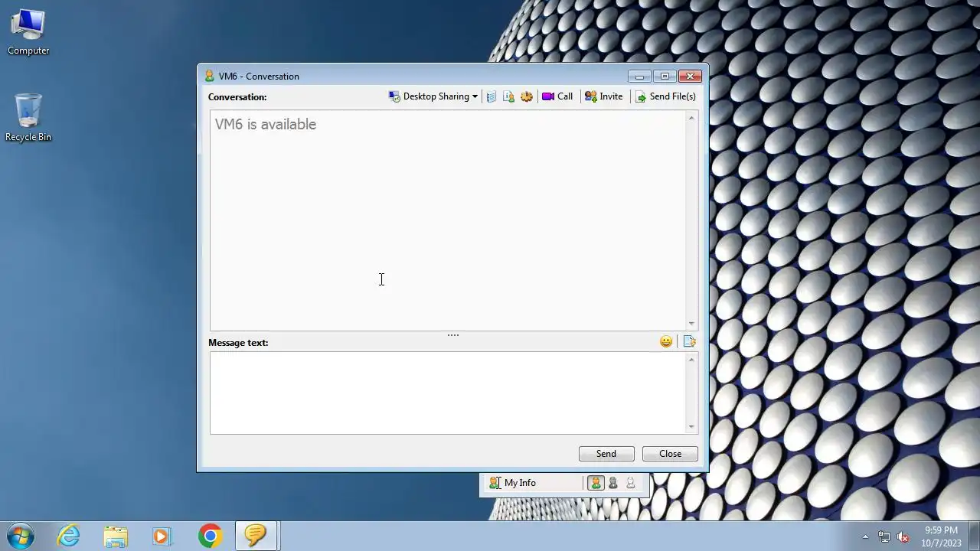
Task: Select the Recycle Bin desktop icon
Action: (x=28, y=118)
